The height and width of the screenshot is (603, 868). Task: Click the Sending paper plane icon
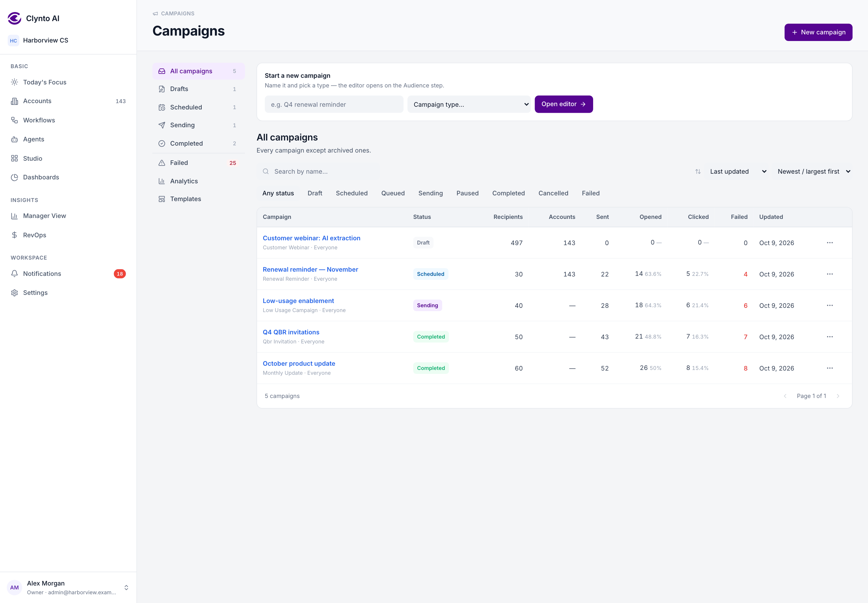pyautogui.click(x=162, y=125)
